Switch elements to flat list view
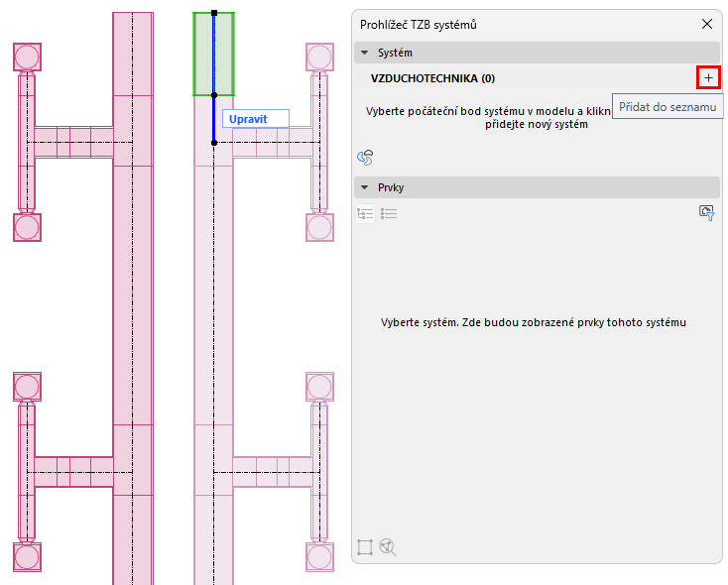 pyautogui.click(x=389, y=214)
